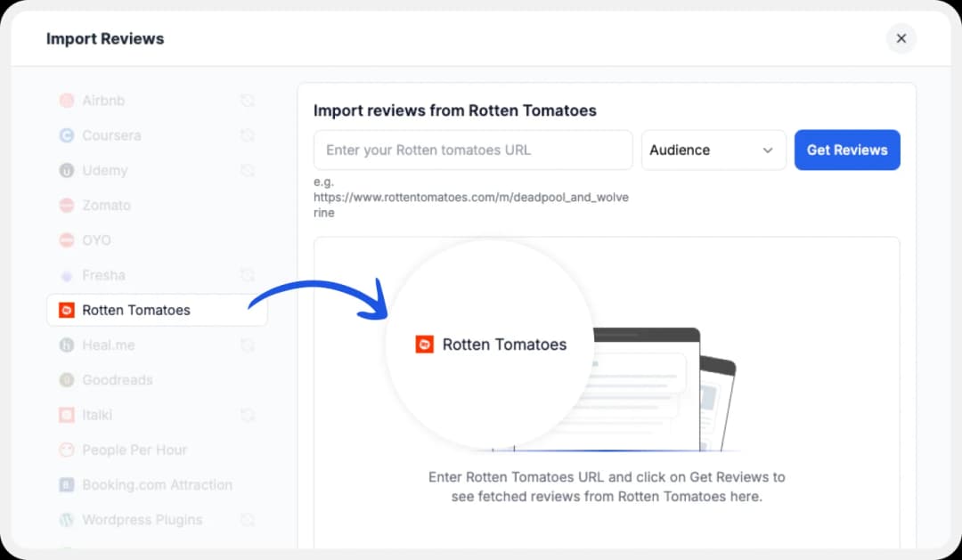Image resolution: width=962 pixels, height=560 pixels.
Task: Click the Fresha icon in the sidebar
Action: point(67,275)
